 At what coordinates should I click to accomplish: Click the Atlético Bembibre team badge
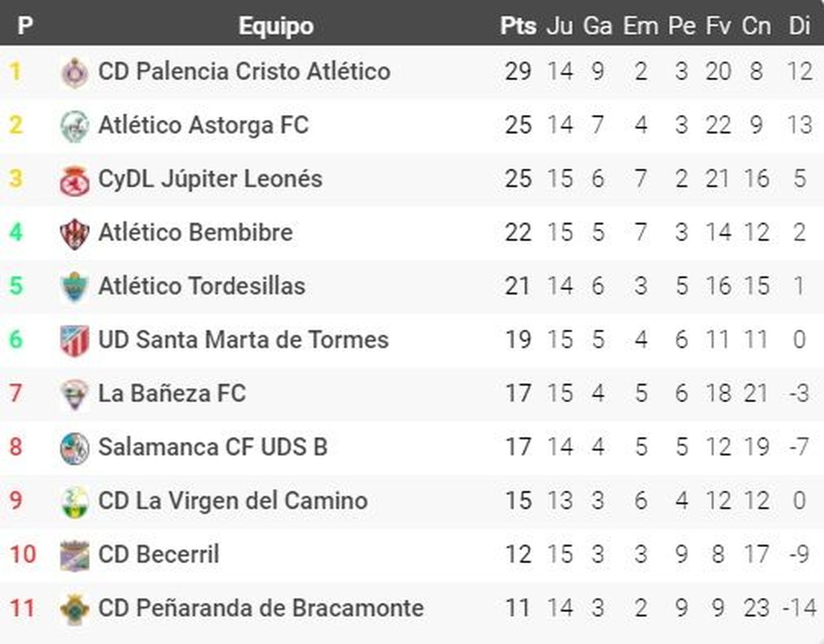75,234
